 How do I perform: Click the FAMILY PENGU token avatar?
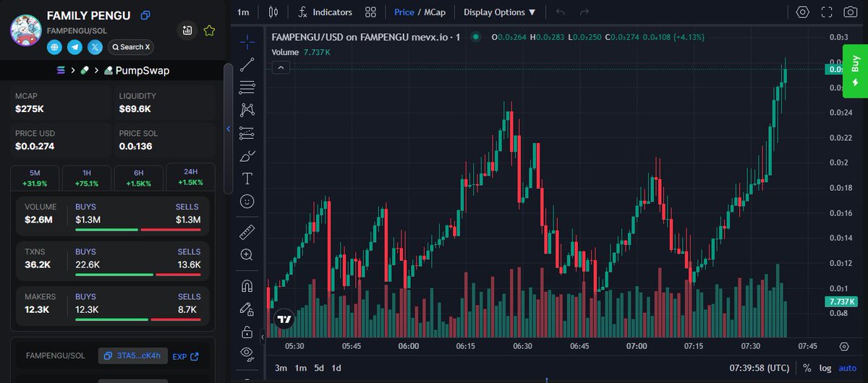pos(25,30)
